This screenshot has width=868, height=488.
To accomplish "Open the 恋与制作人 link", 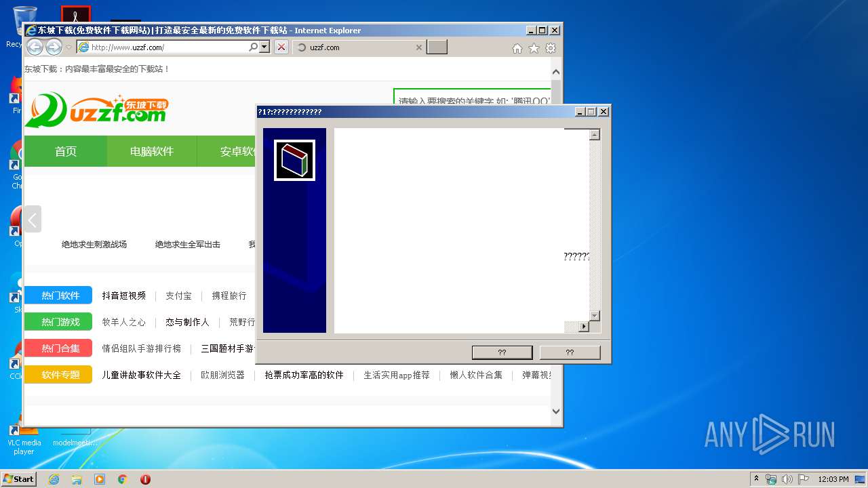I will [188, 322].
